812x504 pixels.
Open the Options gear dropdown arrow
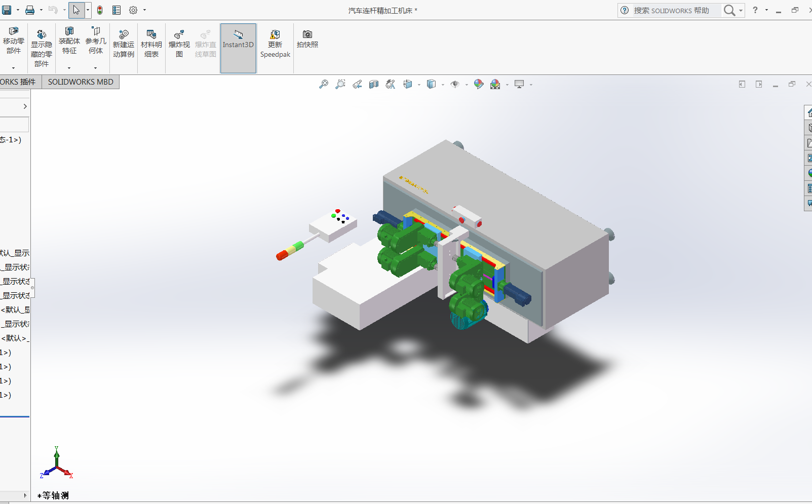pos(144,10)
